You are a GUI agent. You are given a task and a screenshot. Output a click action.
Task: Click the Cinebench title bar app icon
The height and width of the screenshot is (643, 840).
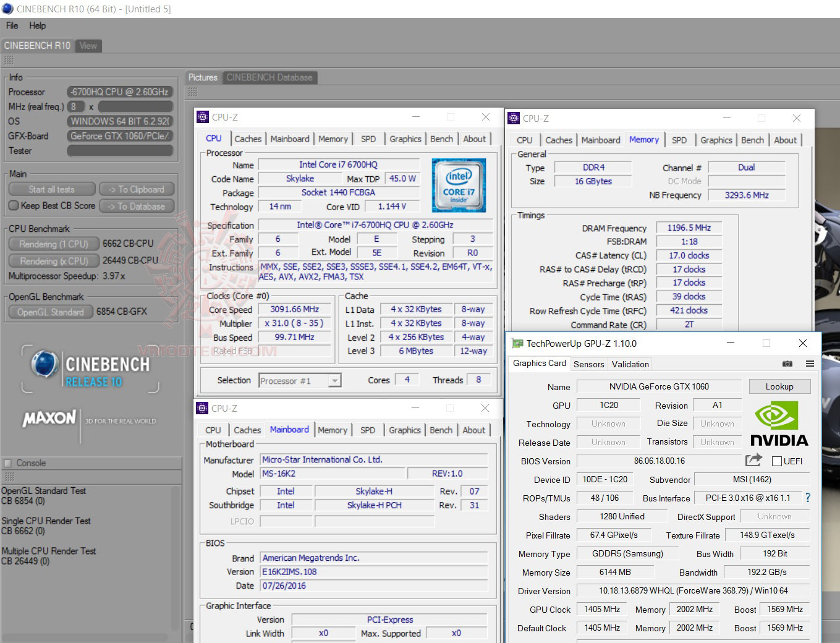7,9
